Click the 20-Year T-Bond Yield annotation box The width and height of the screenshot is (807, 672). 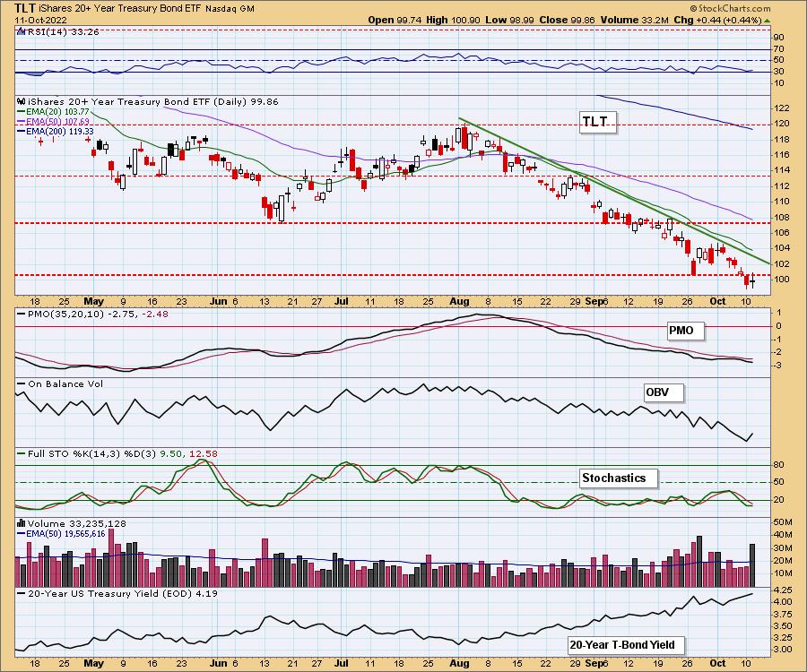pos(627,645)
